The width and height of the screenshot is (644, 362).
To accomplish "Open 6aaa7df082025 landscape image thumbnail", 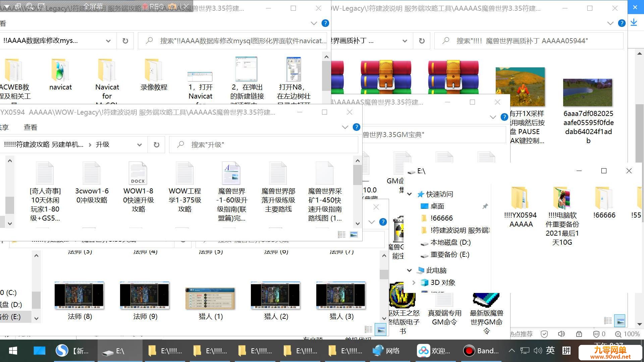I will click(x=588, y=92).
